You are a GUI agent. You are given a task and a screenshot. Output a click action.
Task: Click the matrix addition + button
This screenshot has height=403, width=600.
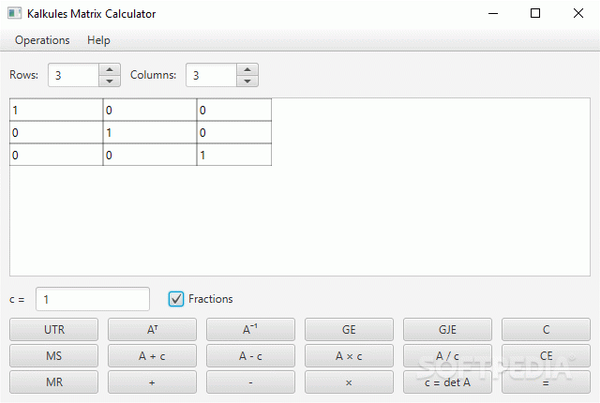tap(152, 382)
